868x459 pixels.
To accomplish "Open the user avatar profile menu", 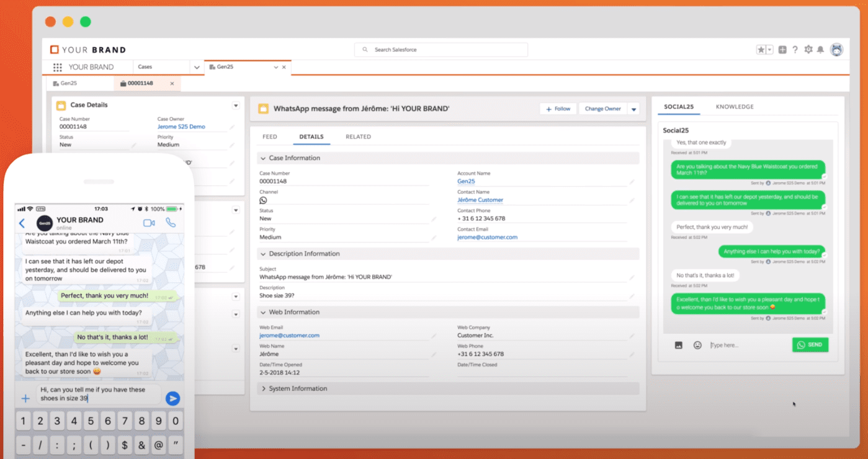I will [x=837, y=50].
